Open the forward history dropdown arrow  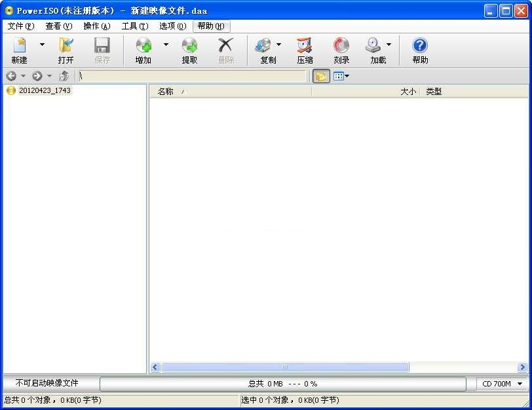[x=49, y=75]
